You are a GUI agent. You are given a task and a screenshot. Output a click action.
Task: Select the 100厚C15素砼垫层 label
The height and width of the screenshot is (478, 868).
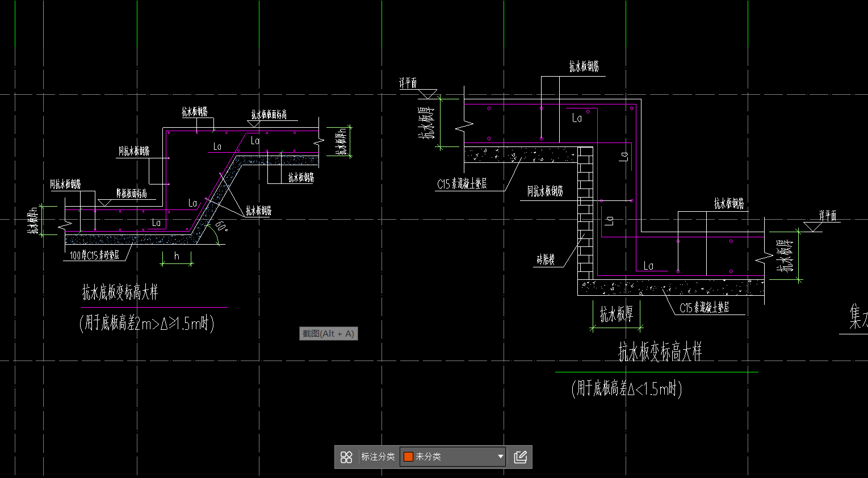pos(95,255)
